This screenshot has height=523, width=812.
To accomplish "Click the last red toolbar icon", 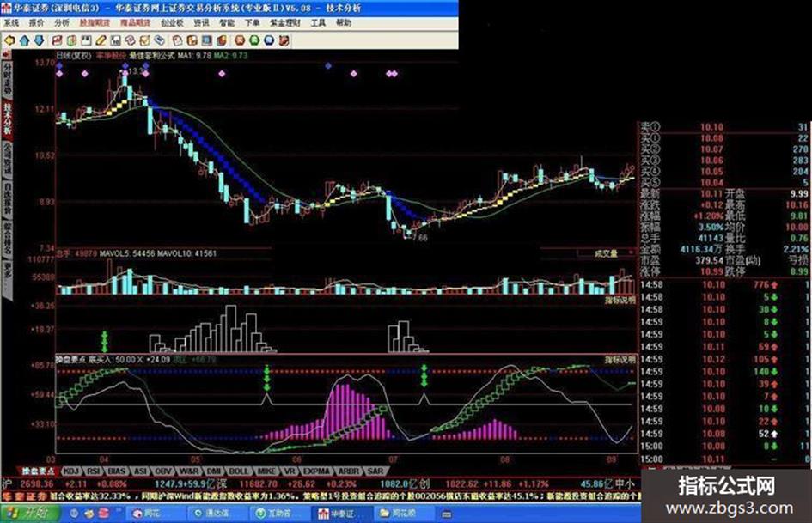I will 284,40.
